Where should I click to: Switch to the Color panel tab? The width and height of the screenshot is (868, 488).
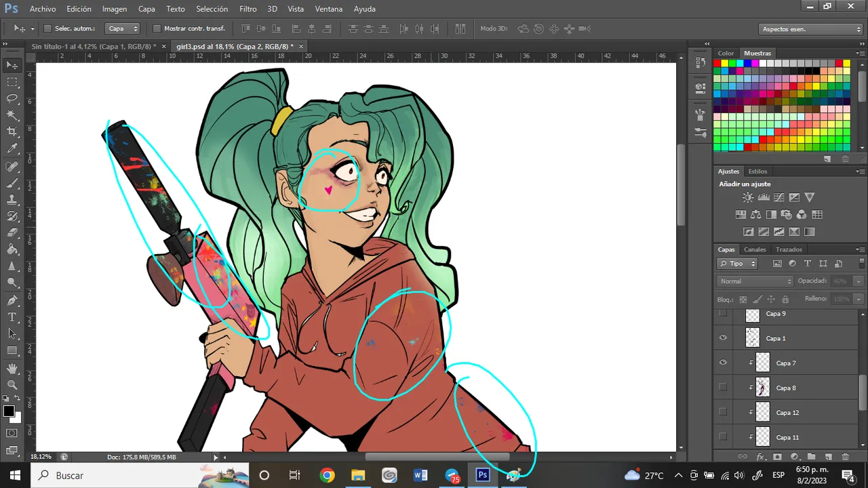pos(726,53)
